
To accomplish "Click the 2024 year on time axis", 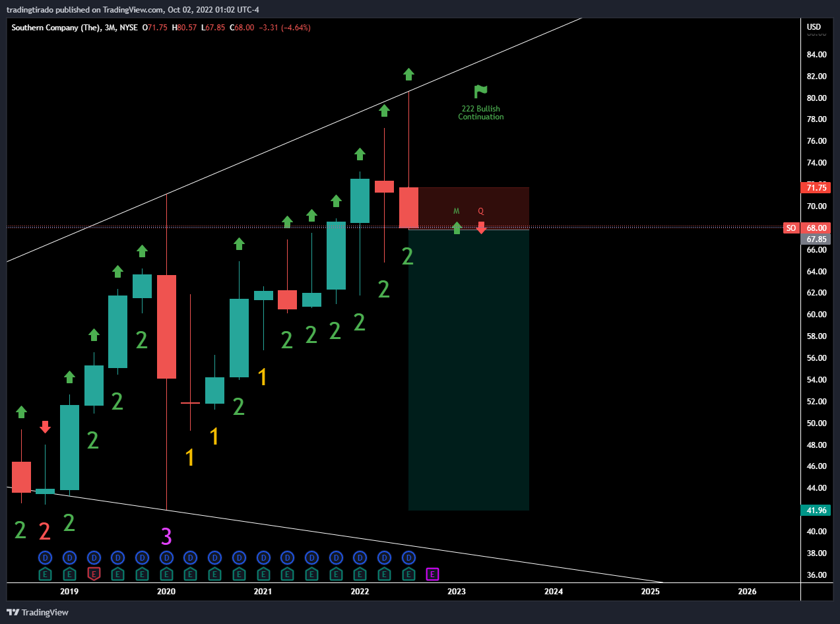I will (x=554, y=592).
